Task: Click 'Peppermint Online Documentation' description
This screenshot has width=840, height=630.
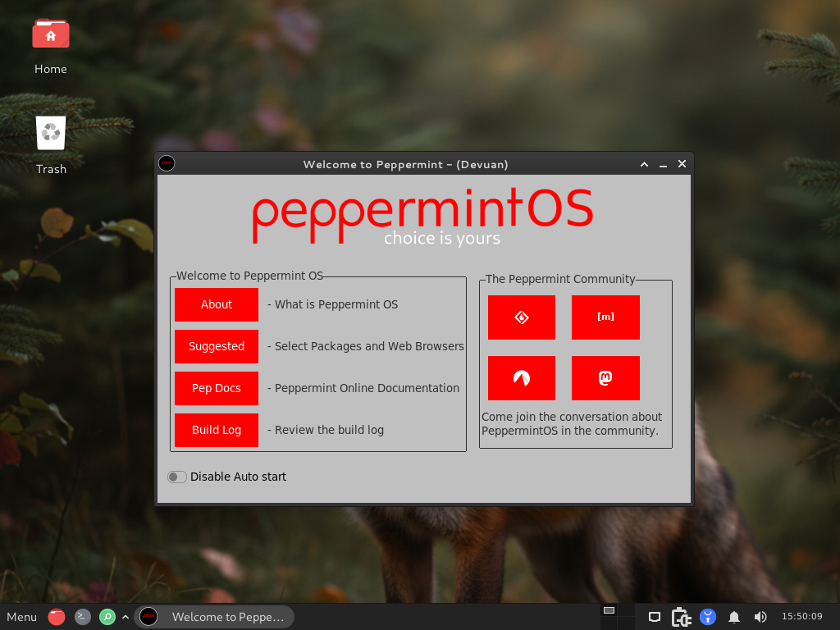Action: 367,388
